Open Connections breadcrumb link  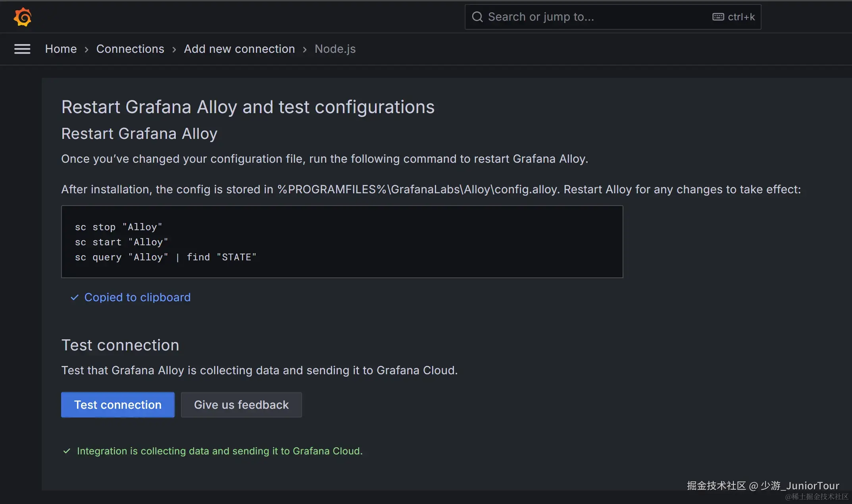click(x=130, y=49)
